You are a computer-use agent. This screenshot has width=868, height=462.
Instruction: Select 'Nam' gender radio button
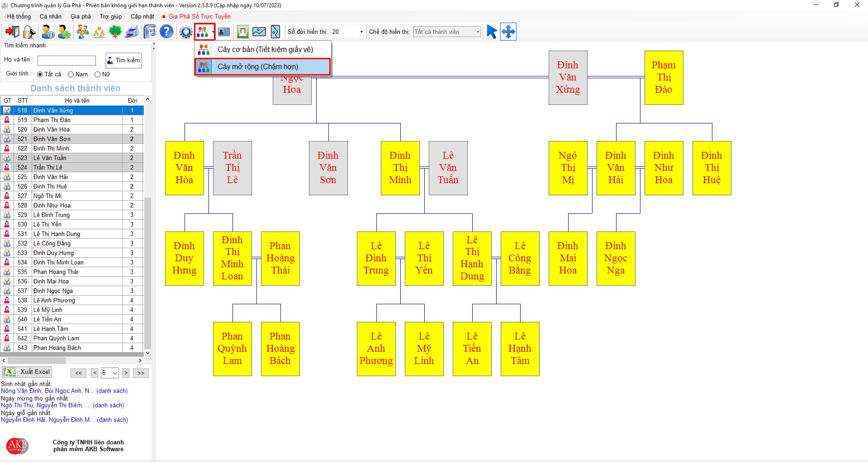point(71,74)
